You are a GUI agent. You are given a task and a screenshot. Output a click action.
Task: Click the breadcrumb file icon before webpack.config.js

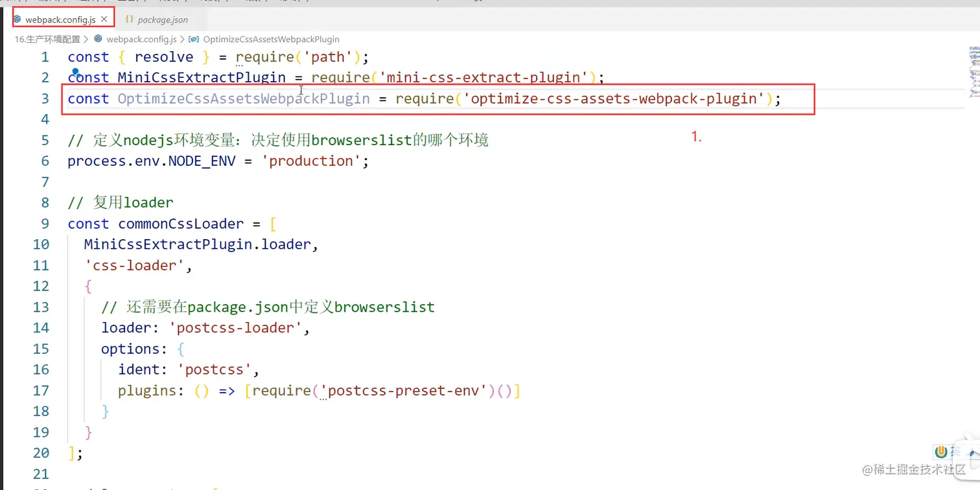99,40
